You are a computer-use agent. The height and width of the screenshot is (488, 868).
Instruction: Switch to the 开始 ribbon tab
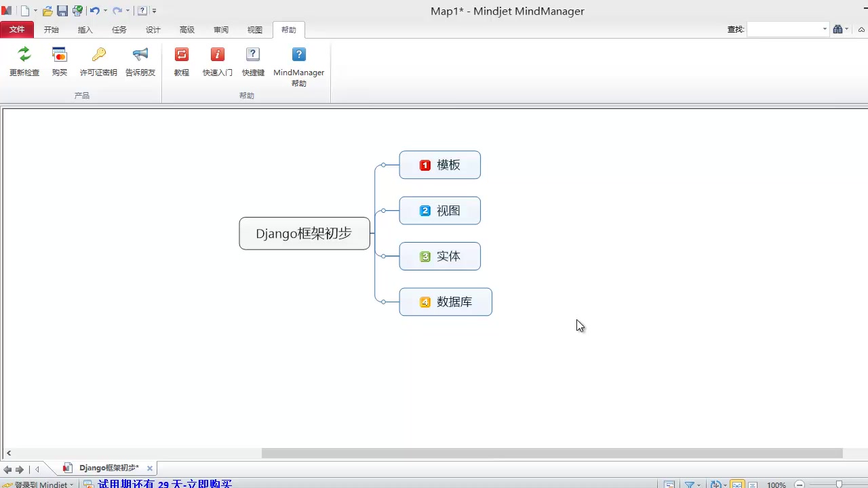(x=52, y=30)
